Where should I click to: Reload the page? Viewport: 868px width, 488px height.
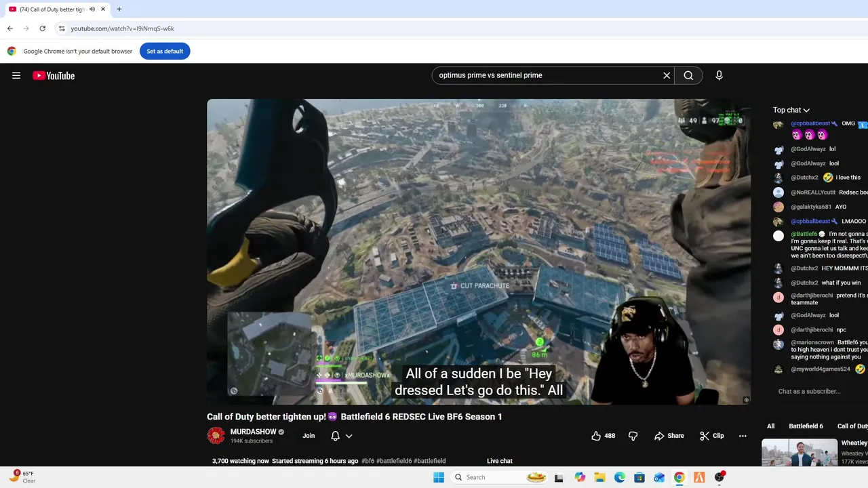coord(42,28)
